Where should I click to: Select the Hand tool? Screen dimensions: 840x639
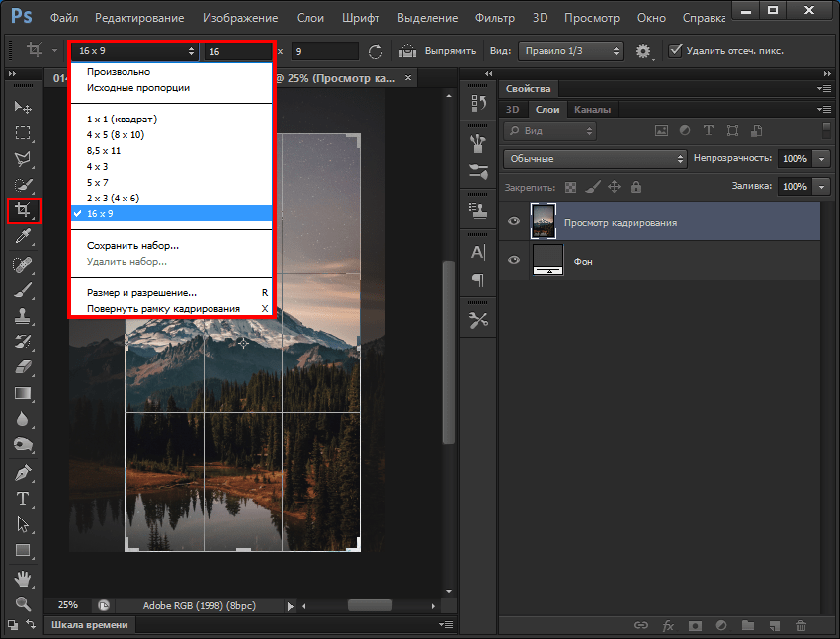tap(23, 579)
